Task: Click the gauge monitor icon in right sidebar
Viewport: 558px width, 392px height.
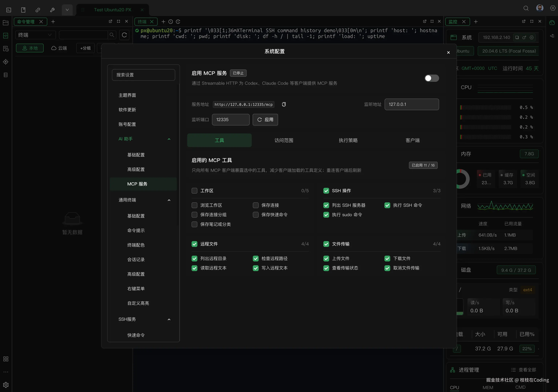Action: point(552,23)
